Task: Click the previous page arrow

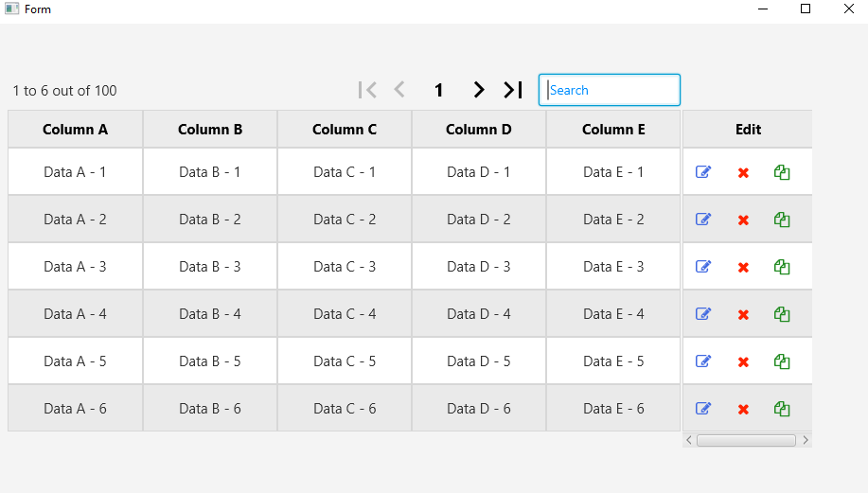Action: pos(399,90)
